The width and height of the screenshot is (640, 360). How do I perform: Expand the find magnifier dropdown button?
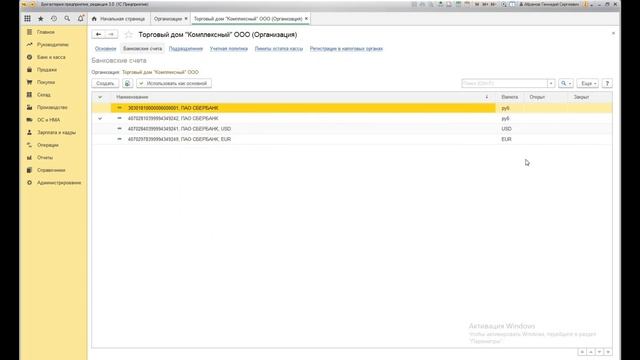[566, 83]
